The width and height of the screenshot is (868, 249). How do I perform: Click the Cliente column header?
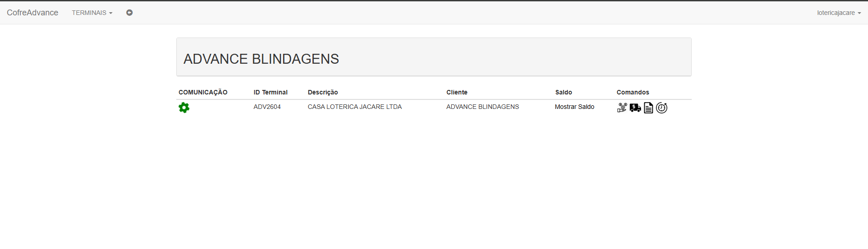coord(457,92)
